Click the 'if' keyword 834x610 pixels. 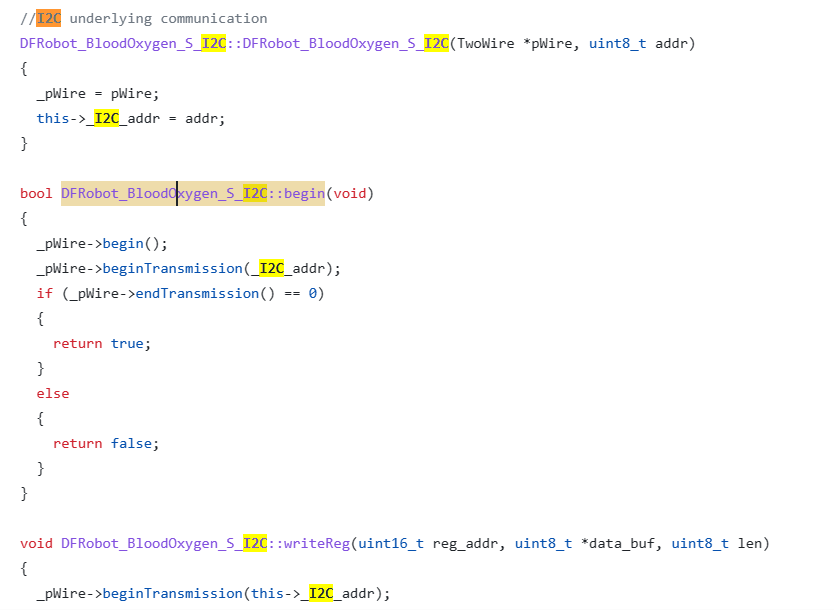click(44, 293)
